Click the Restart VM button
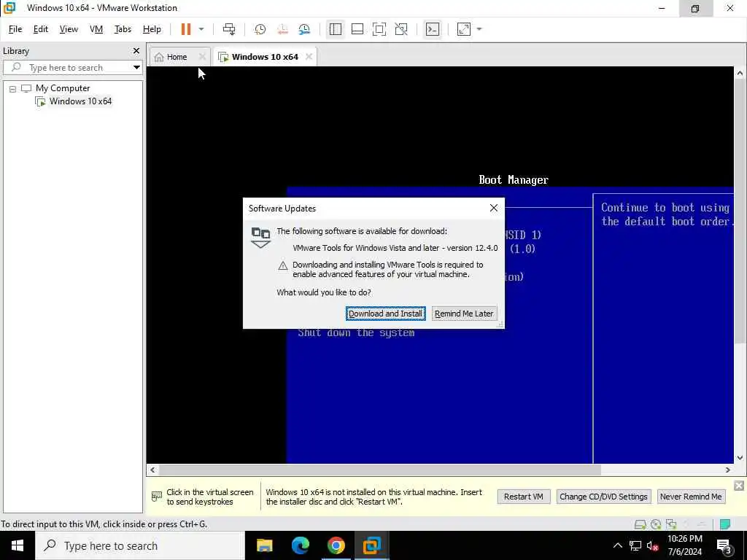 click(524, 496)
